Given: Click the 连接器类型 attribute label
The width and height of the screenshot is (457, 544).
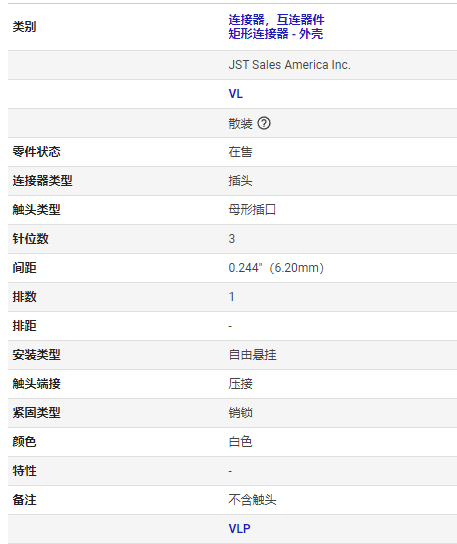Looking at the screenshot, I should (x=42, y=181).
